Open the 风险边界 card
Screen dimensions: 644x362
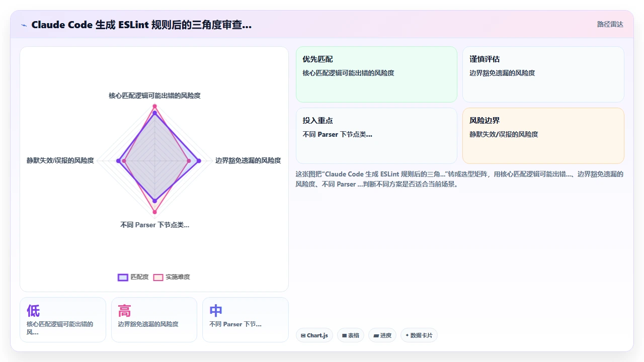[543, 136]
